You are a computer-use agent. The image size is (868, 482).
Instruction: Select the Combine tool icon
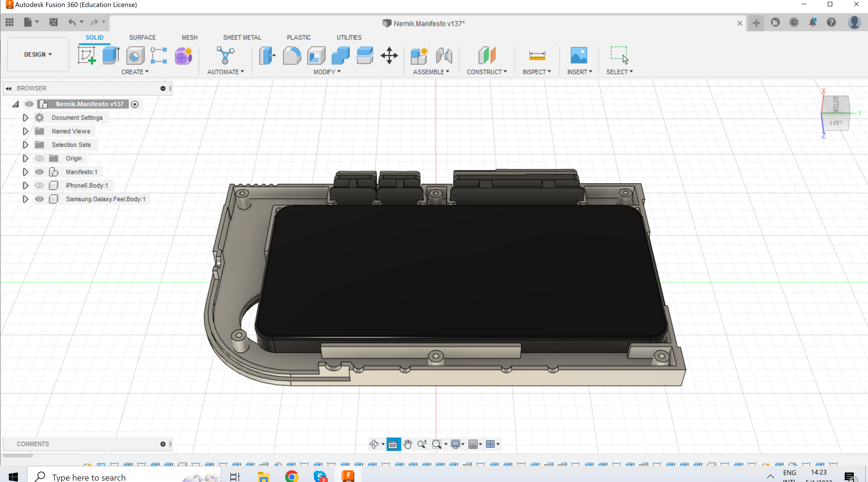coord(341,55)
